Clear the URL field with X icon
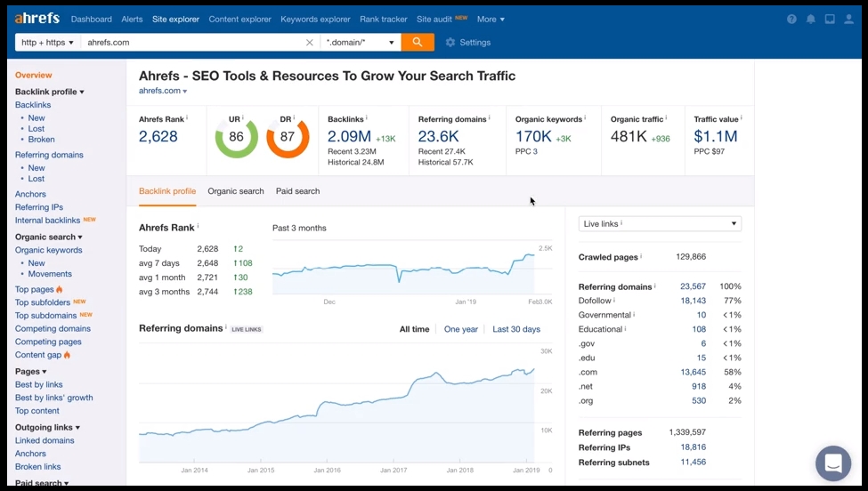The height and width of the screenshot is (491, 868). coord(310,43)
